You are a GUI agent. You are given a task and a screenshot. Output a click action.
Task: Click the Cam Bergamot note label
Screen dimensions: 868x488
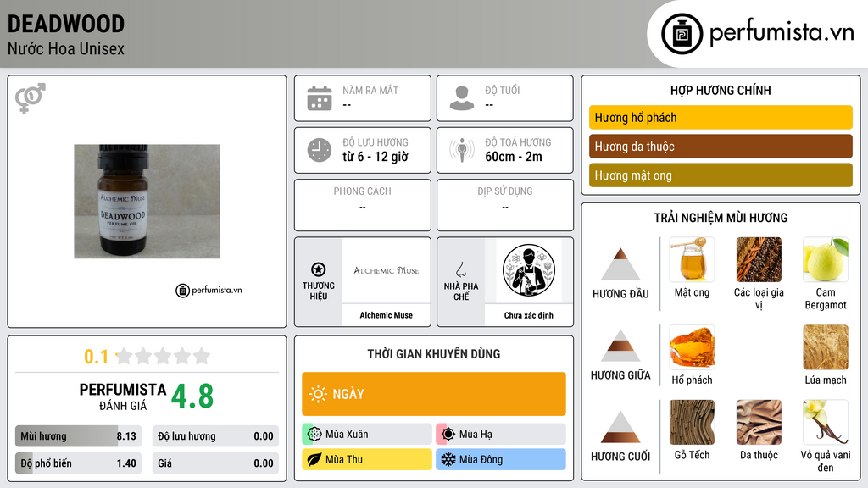pos(826,299)
